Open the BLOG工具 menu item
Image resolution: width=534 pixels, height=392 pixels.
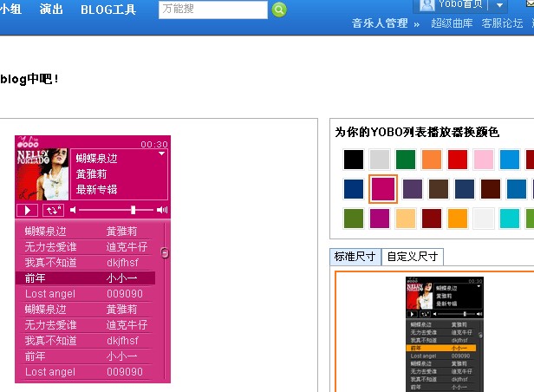pyautogui.click(x=108, y=10)
